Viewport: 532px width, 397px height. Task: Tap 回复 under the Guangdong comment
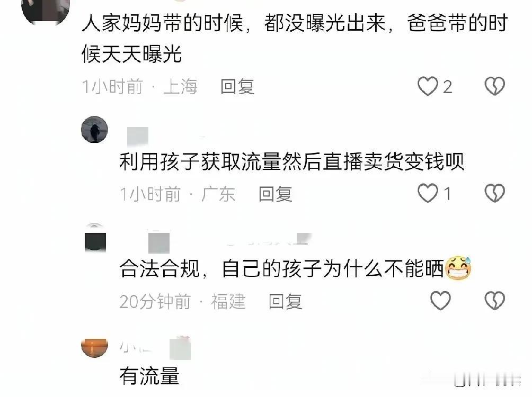275,194
